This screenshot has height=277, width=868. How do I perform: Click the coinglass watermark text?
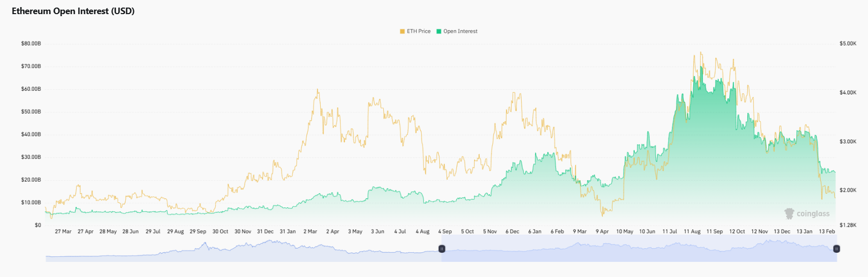pyautogui.click(x=813, y=214)
